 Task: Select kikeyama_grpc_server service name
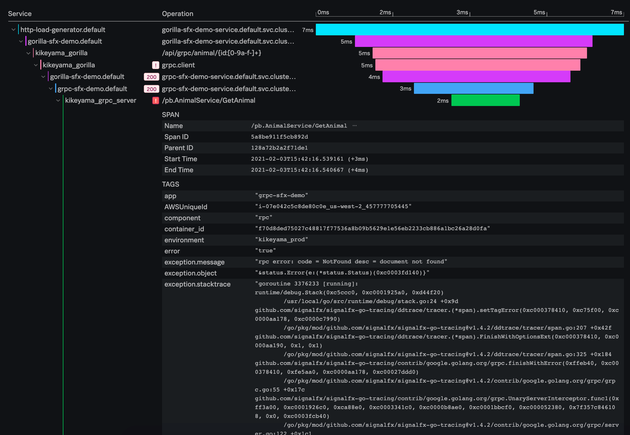tap(100, 100)
